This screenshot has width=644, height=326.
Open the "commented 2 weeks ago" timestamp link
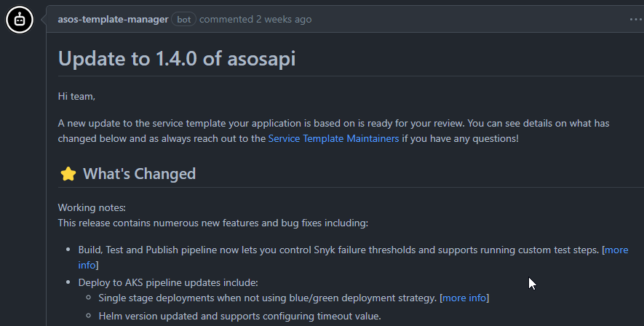(x=255, y=20)
